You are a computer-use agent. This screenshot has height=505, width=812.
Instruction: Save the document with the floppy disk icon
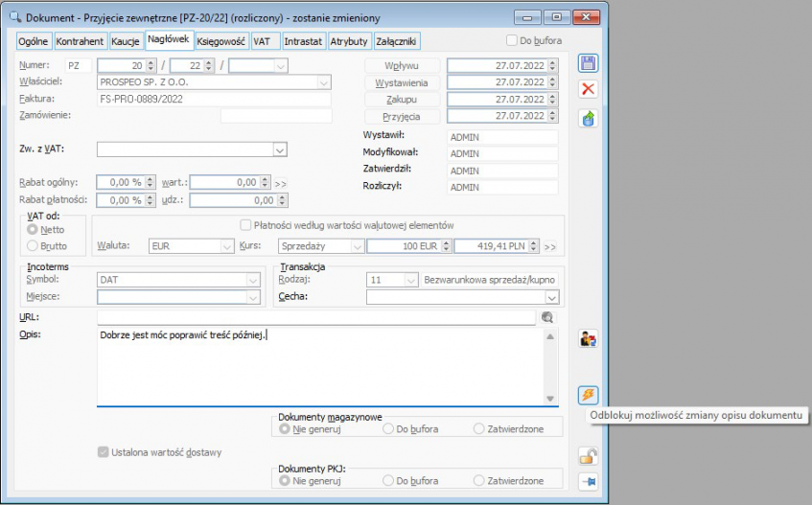pos(588,63)
